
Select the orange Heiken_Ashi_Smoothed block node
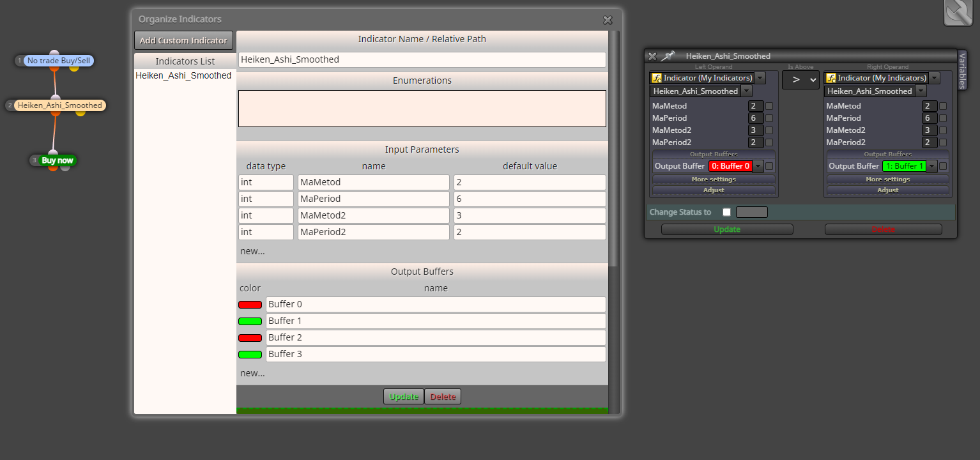59,105
